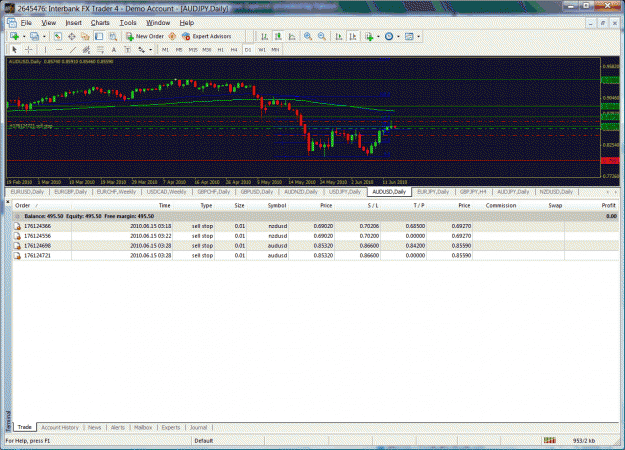The height and width of the screenshot is (450, 625).
Task: Expand the Indicators dropdown arrow
Action: (x=378, y=36)
